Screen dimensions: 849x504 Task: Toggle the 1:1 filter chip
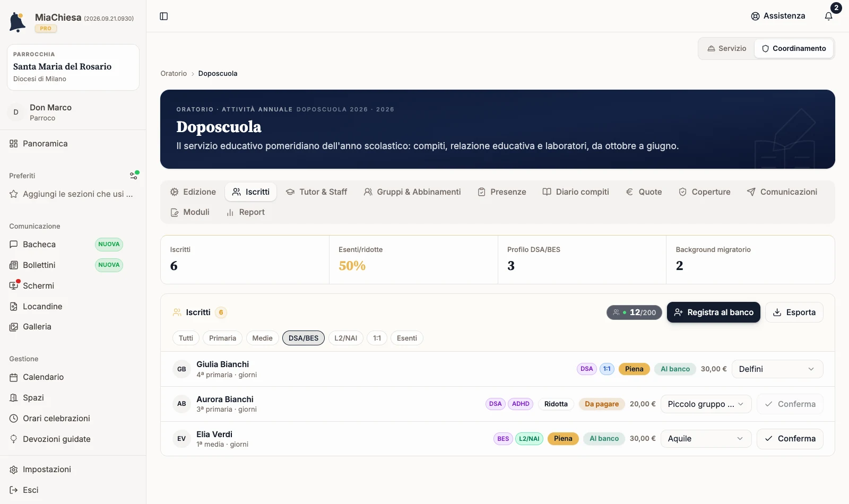pyautogui.click(x=377, y=338)
